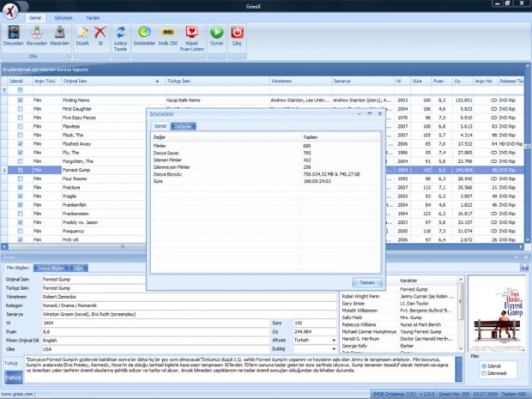Expand the Ekle group launcher arrow

click(68, 56)
